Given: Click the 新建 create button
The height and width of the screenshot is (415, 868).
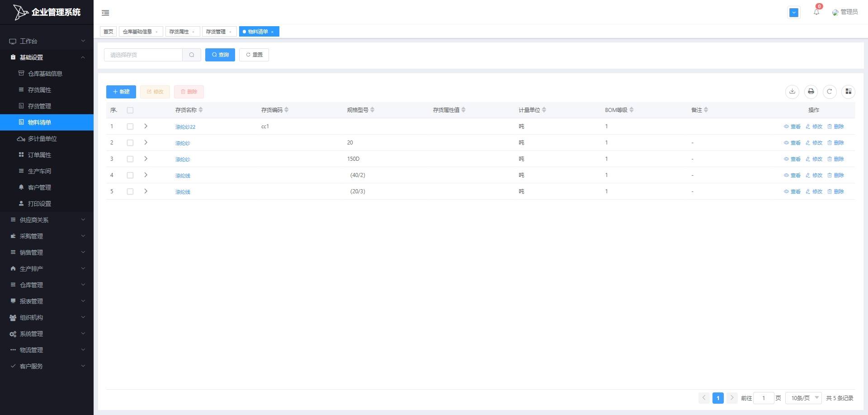Looking at the screenshot, I should click(x=121, y=92).
